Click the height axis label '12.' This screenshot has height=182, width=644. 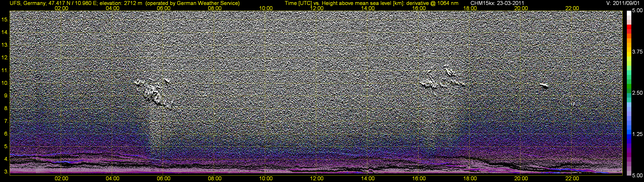[5, 58]
